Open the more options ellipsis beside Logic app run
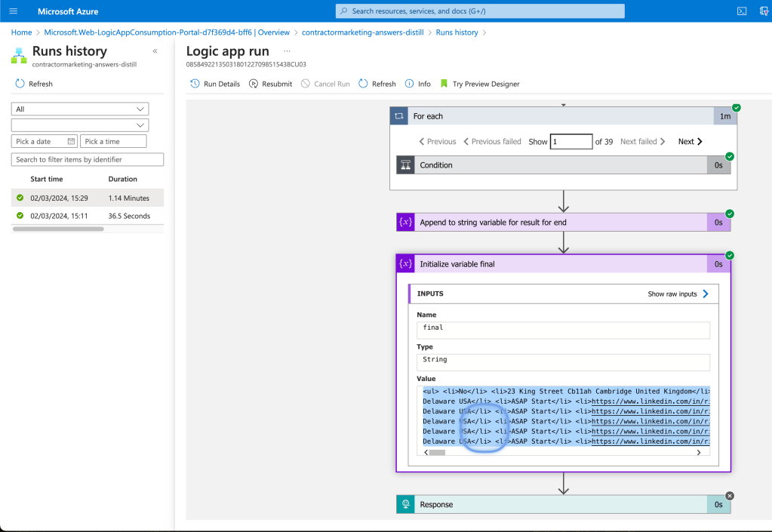 287,51
